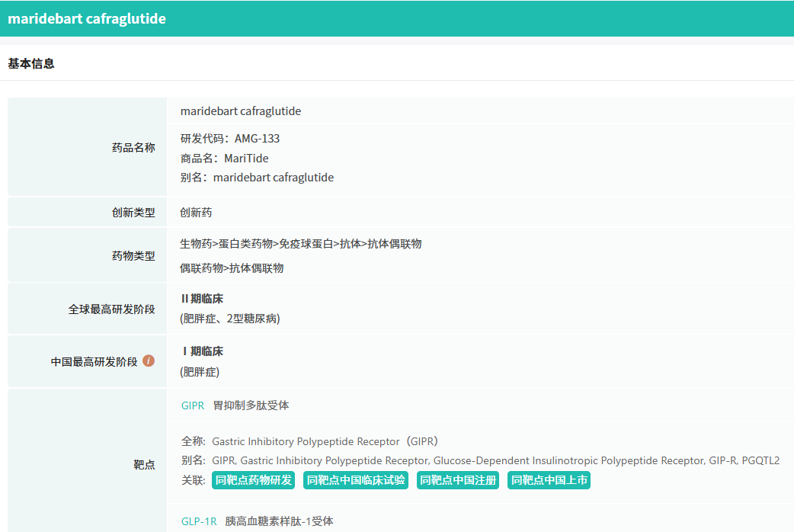
Task: Click the I 期临床 China phase text
Action: pos(203,351)
